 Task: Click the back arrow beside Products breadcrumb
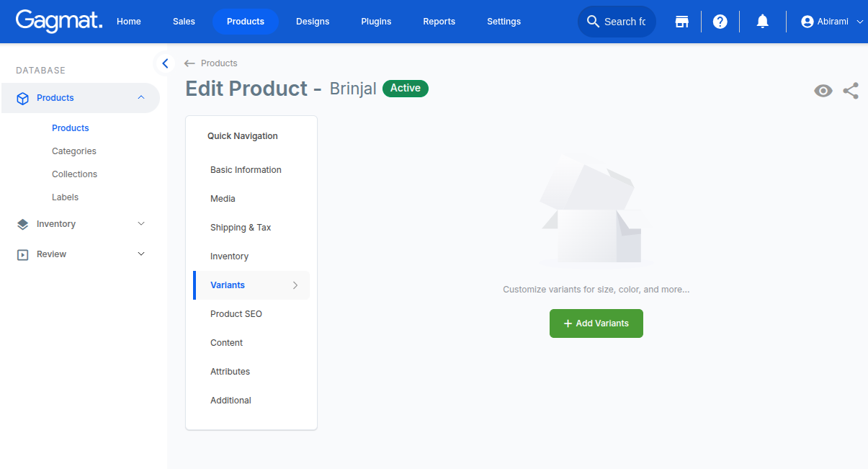click(x=189, y=63)
